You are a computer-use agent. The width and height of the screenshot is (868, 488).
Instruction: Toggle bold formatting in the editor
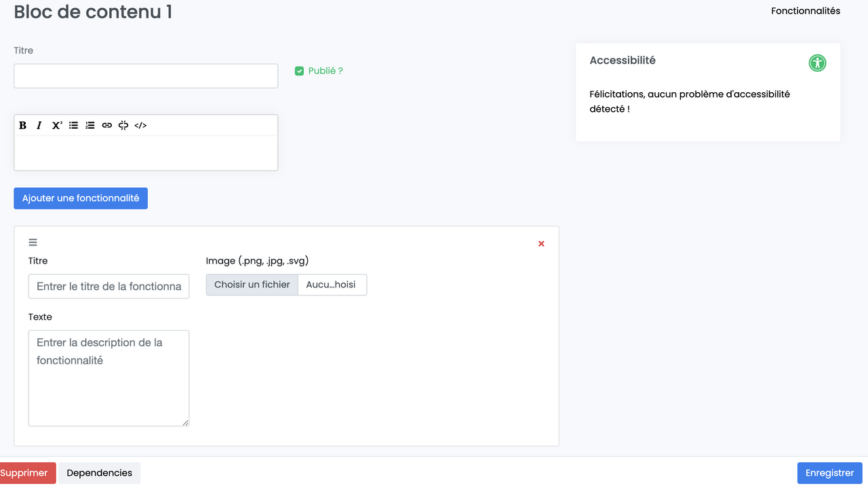pyautogui.click(x=23, y=125)
